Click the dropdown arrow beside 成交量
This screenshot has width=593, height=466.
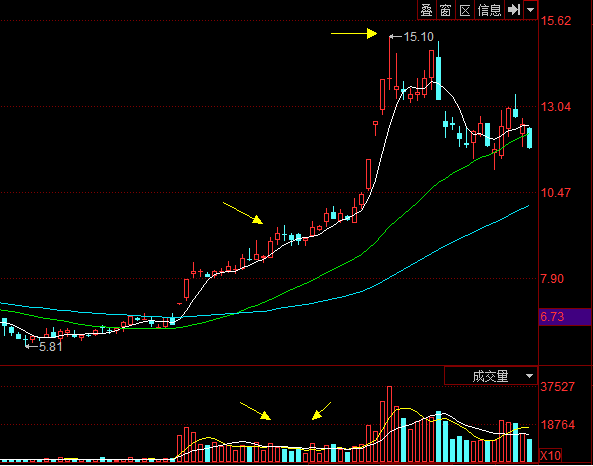(529, 376)
